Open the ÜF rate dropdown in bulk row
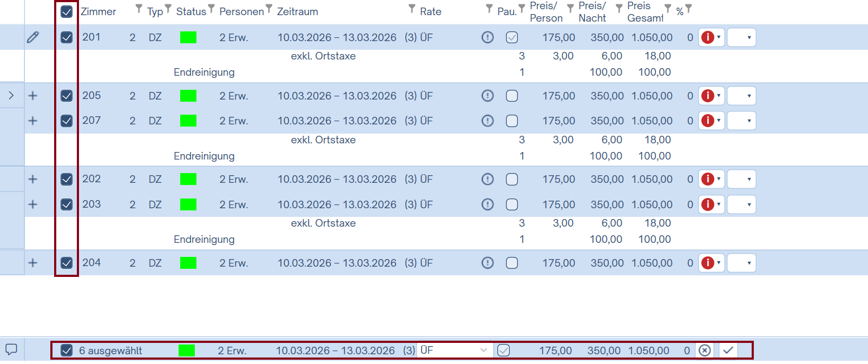Screen dimensions: 868x364 pyautogui.click(x=454, y=350)
